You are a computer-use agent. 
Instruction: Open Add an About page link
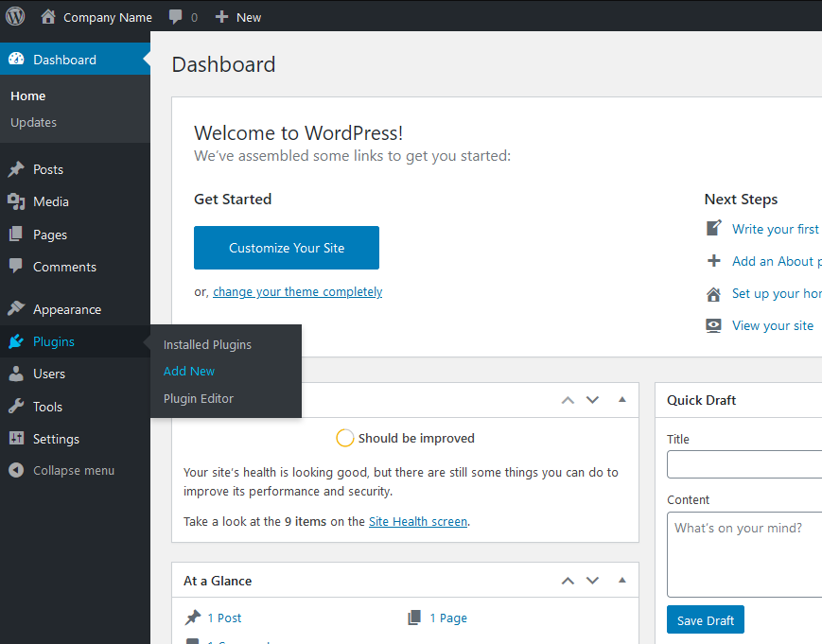(x=777, y=261)
